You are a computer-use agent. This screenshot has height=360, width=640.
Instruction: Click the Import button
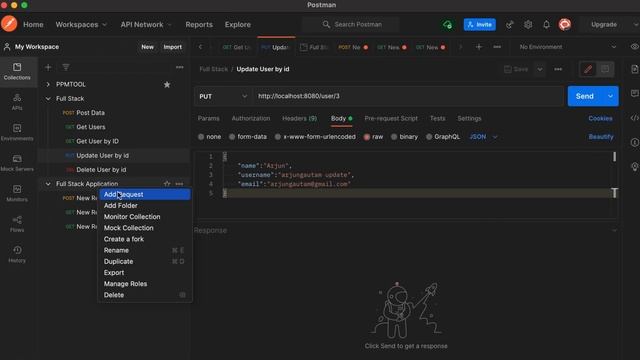click(x=172, y=47)
